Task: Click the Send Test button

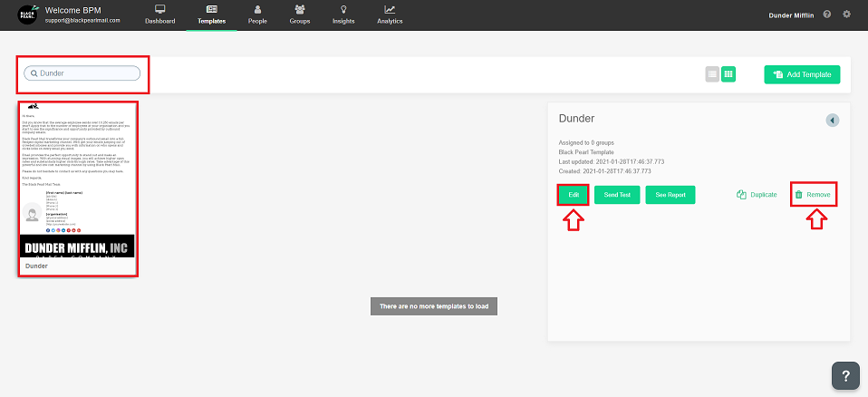Action: [x=617, y=195]
